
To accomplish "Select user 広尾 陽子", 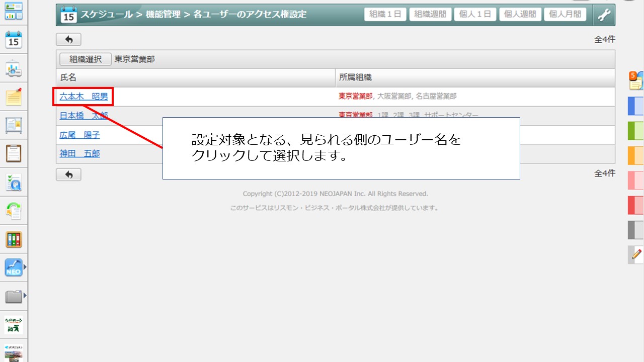I will tap(80, 135).
